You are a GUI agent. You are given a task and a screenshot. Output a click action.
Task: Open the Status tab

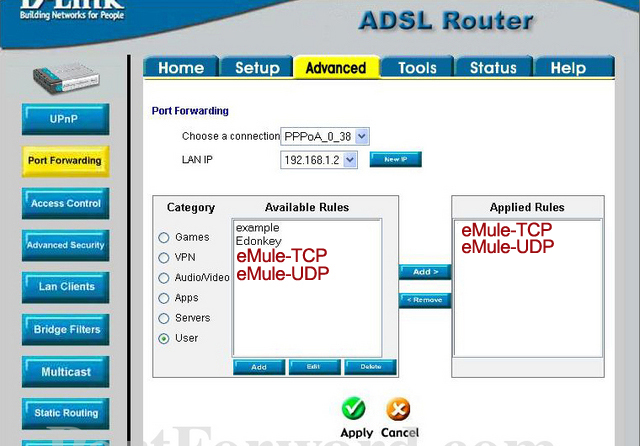493,67
